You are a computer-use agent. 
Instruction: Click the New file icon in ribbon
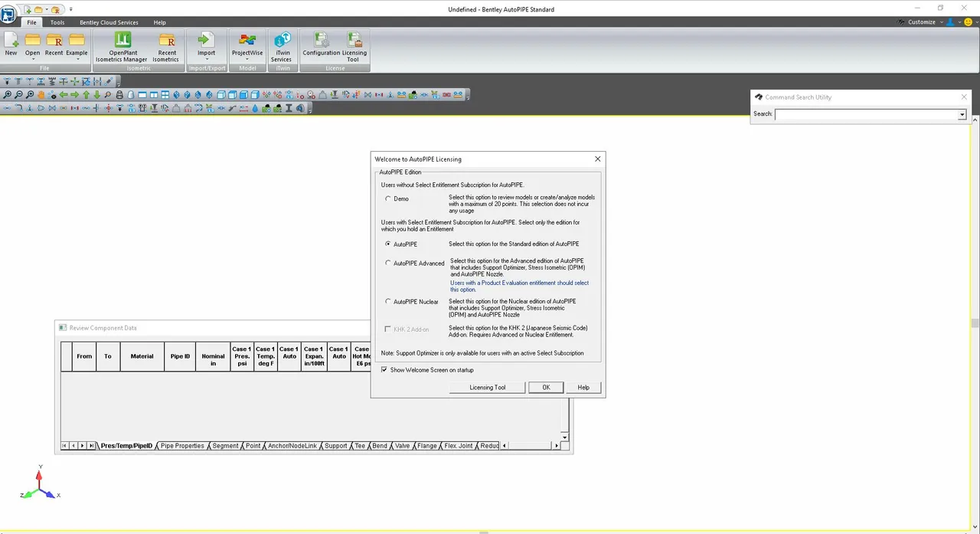pyautogui.click(x=11, y=44)
